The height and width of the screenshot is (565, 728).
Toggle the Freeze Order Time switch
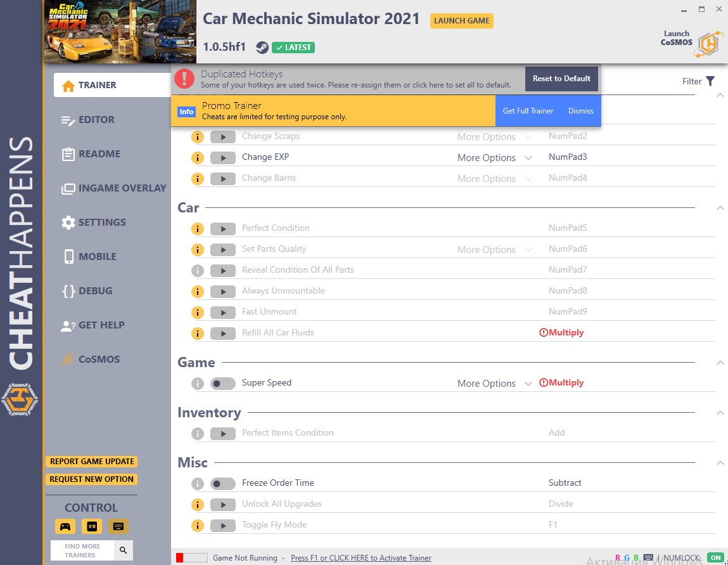pos(223,484)
